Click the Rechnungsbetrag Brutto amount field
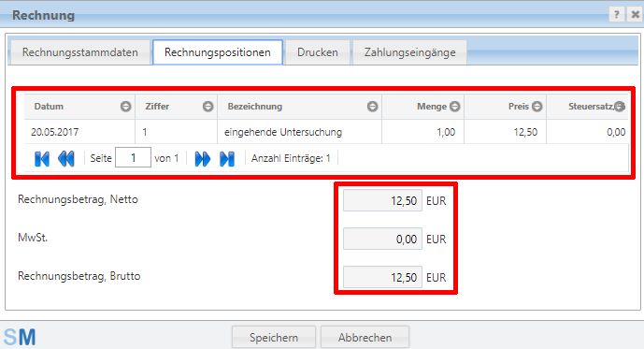This screenshot has height=349, width=644. 382,277
